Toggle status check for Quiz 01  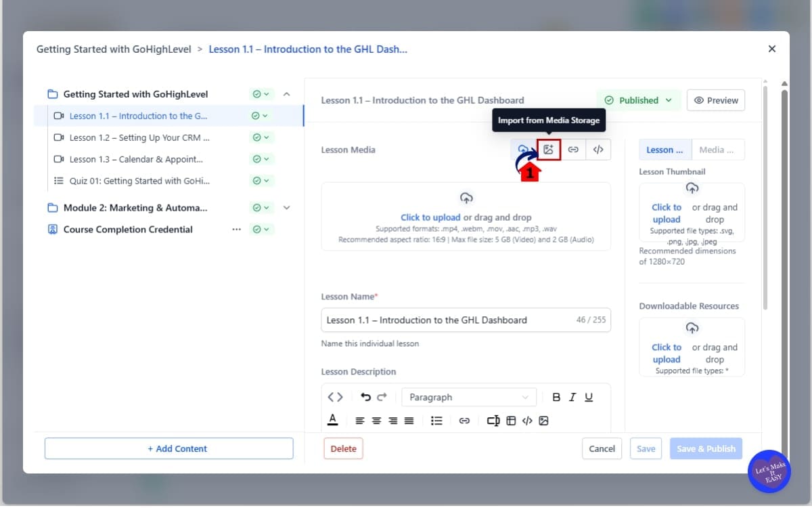[x=260, y=181]
